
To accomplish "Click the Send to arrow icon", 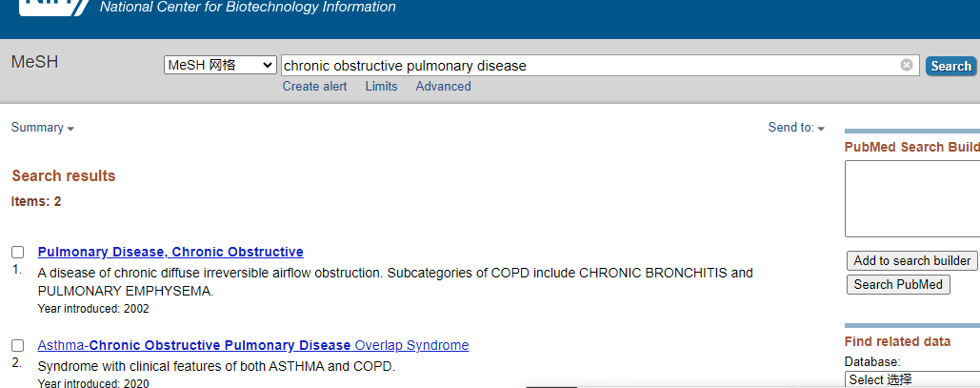I will click(821, 129).
